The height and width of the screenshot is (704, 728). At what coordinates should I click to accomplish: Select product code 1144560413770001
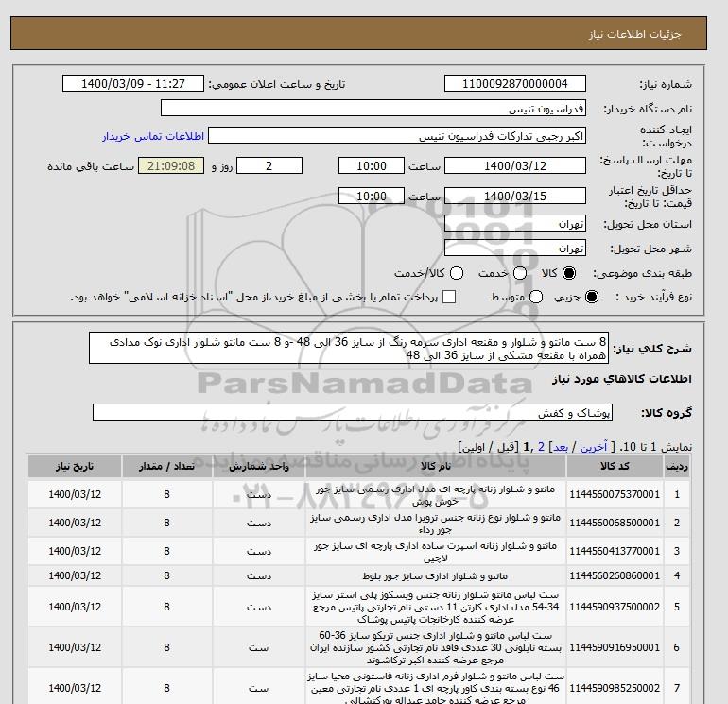tap(615, 551)
